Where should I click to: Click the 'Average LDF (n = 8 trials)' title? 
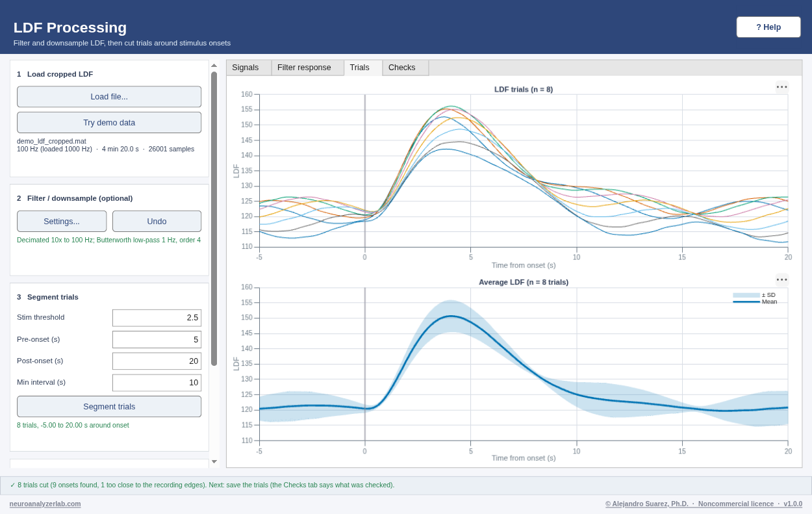(x=524, y=282)
